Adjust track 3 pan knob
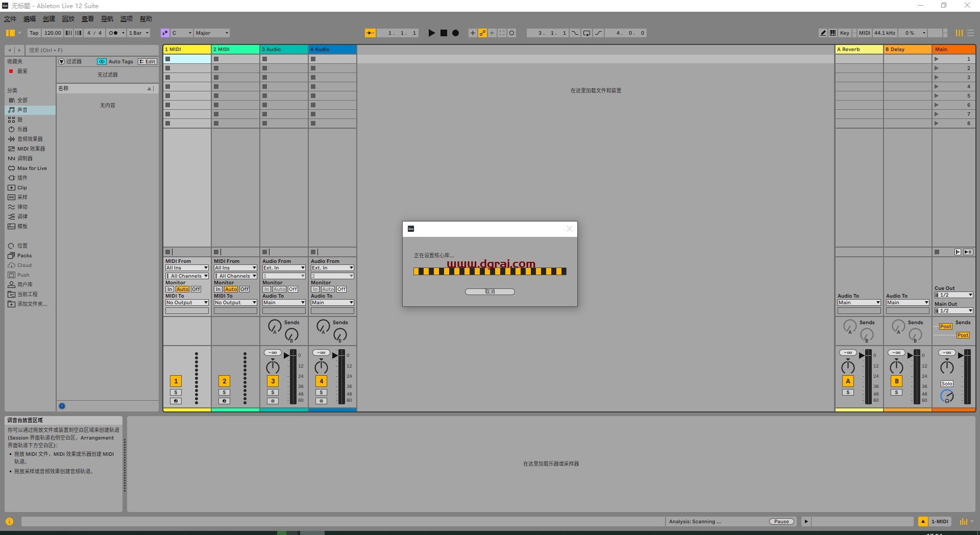The width and height of the screenshot is (980, 535). click(273, 366)
